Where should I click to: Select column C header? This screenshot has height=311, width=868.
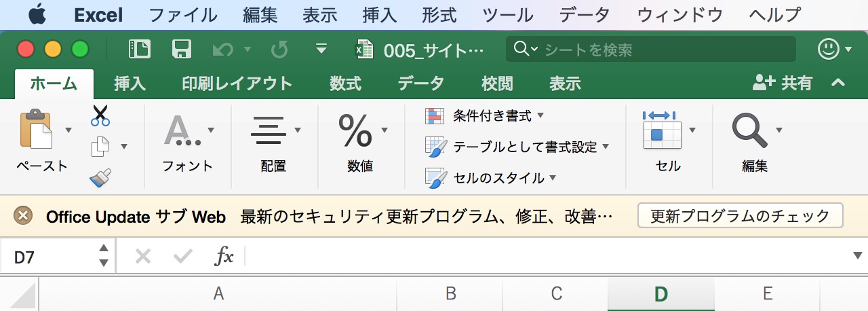[x=556, y=294]
